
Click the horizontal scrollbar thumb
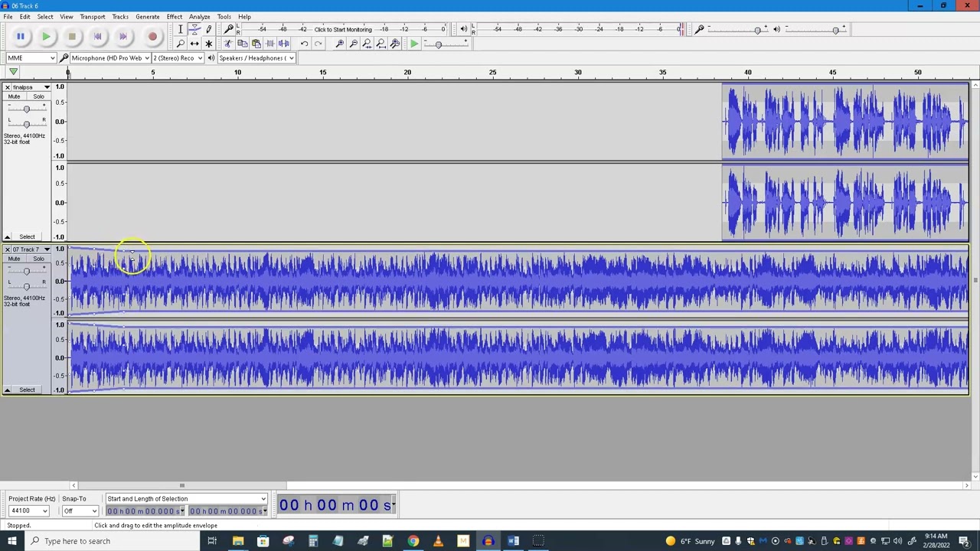(x=181, y=485)
